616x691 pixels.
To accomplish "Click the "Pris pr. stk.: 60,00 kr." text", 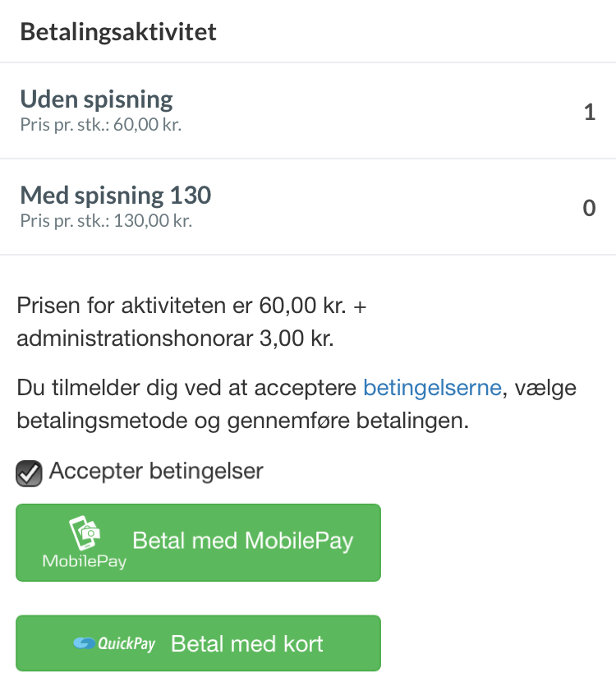I will pyautogui.click(x=100, y=125).
